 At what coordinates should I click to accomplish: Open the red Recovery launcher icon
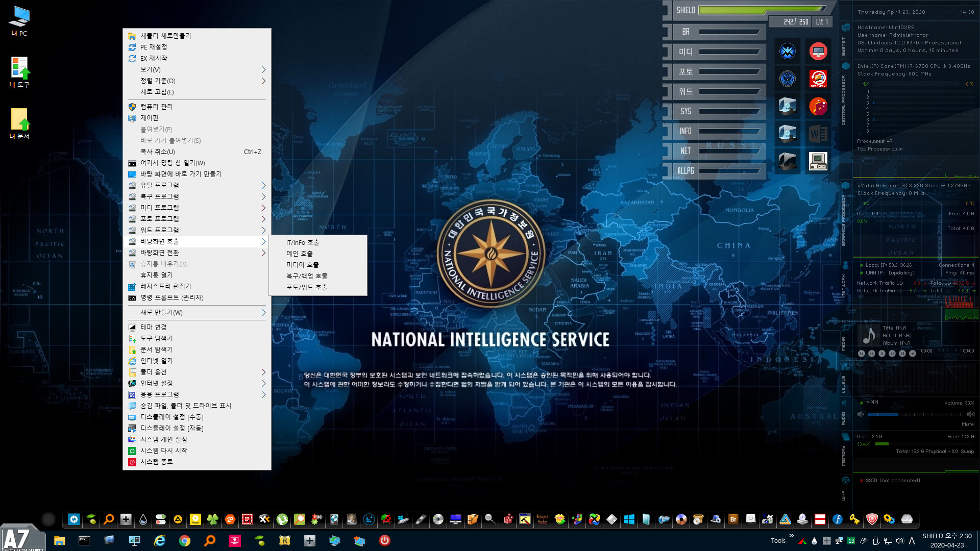[x=818, y=79]
